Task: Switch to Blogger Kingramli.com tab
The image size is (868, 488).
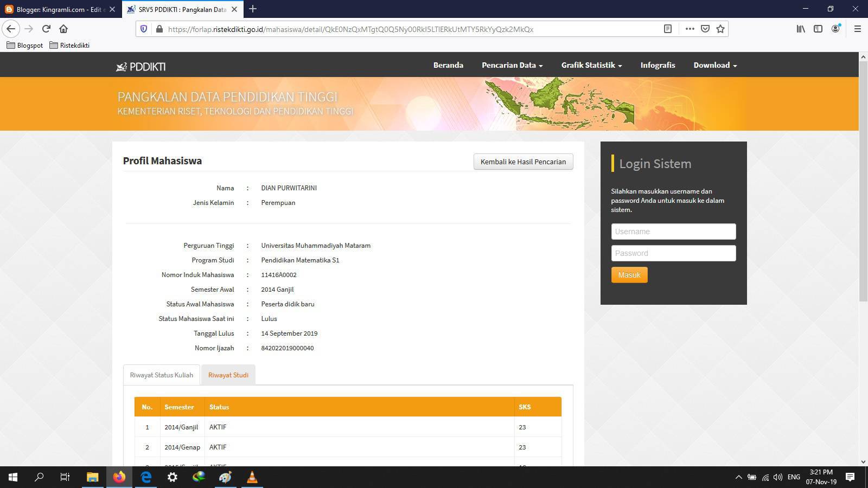Action: [x=60, y=9]
